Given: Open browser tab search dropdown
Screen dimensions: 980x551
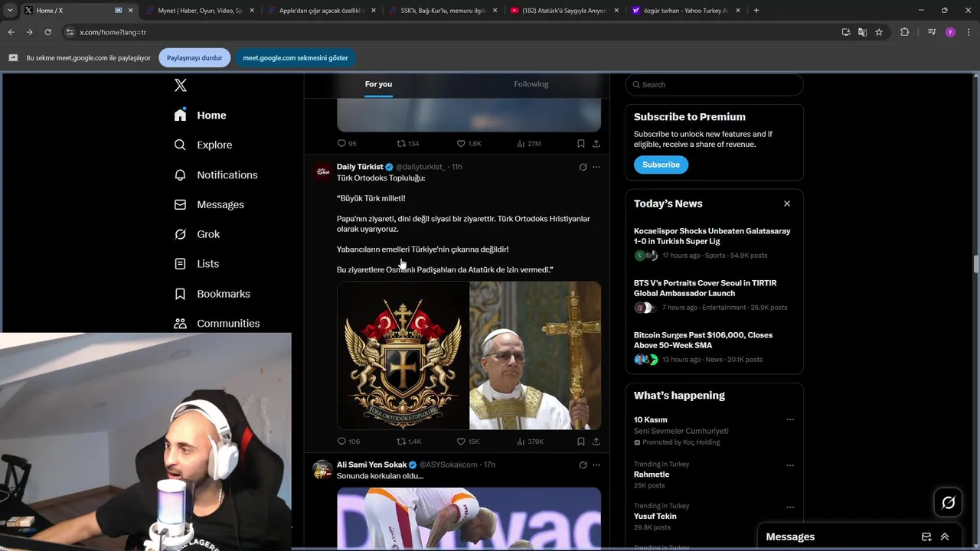Looking at the screenshot, I should pos(10,11).
